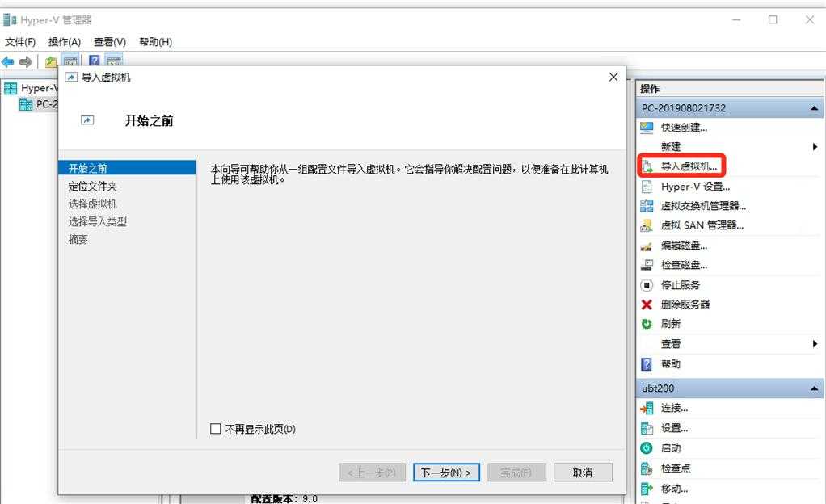Click 停止服务 action
Viewport: 826px width, 504px height.
click(680, 285)
